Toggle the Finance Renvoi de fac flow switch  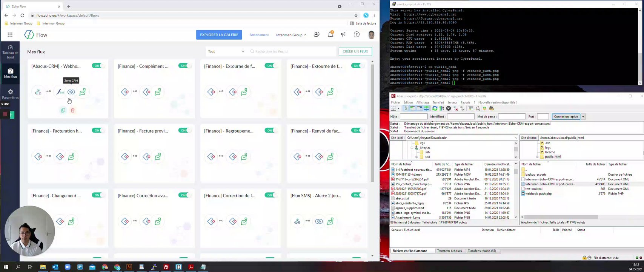pyautogui.click(x=358, y=130)
